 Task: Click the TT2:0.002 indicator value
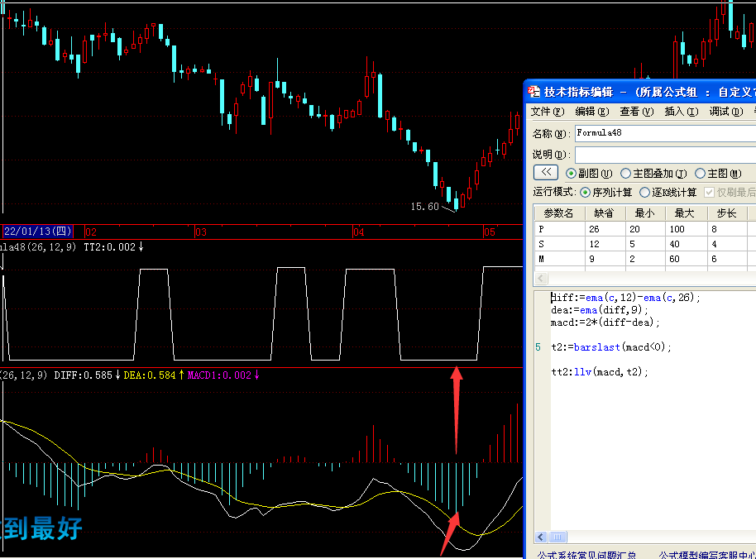[x=114, y=247]
